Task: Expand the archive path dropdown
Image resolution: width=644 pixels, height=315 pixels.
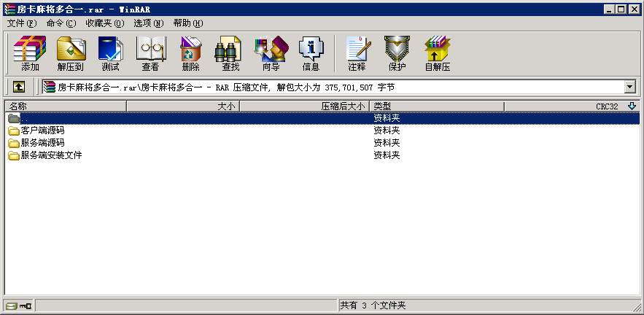Action: (x=630, y=87)
